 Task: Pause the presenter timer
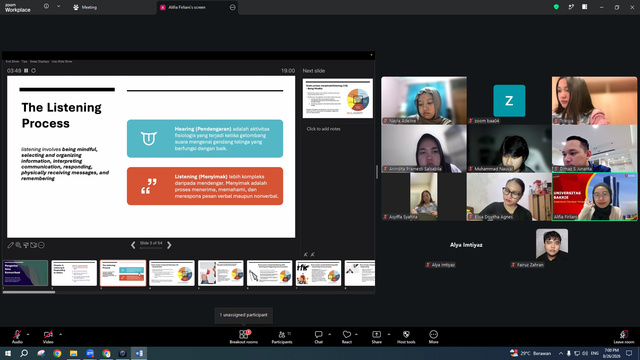pos(26,71)
